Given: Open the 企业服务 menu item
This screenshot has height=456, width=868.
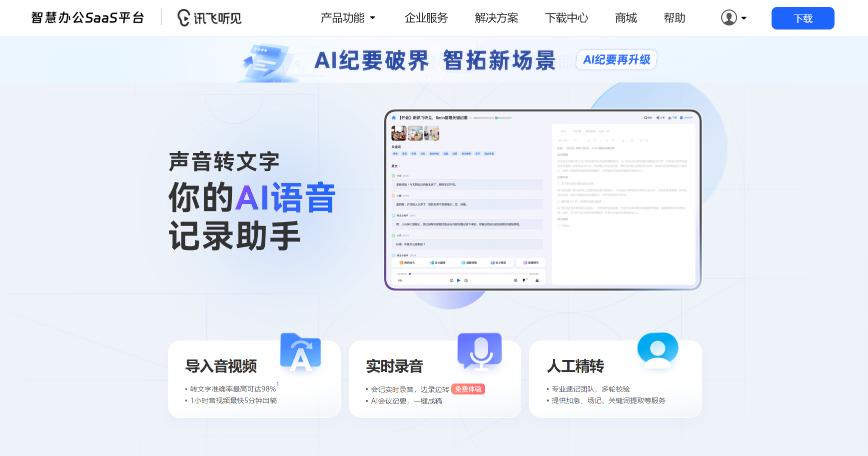Looking at the screenshot, I should 426,18.
